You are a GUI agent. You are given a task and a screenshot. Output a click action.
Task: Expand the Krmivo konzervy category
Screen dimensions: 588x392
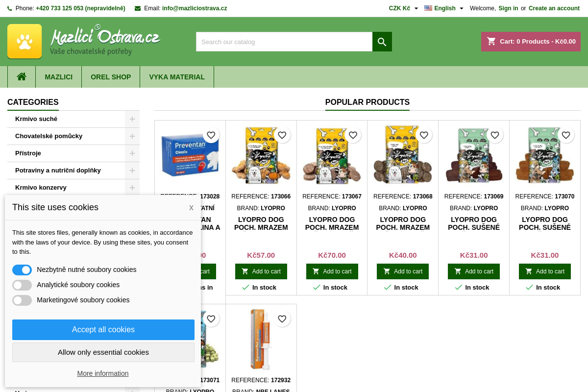132,188
